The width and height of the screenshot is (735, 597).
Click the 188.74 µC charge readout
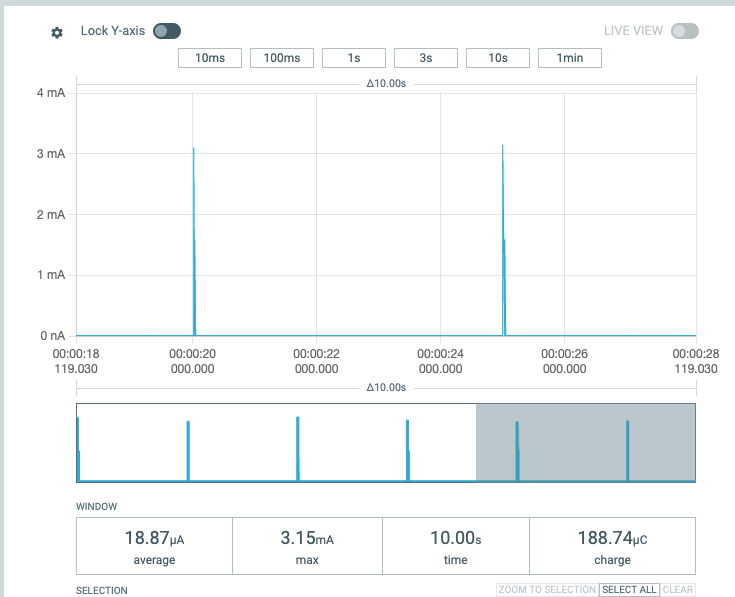(612, 547)
